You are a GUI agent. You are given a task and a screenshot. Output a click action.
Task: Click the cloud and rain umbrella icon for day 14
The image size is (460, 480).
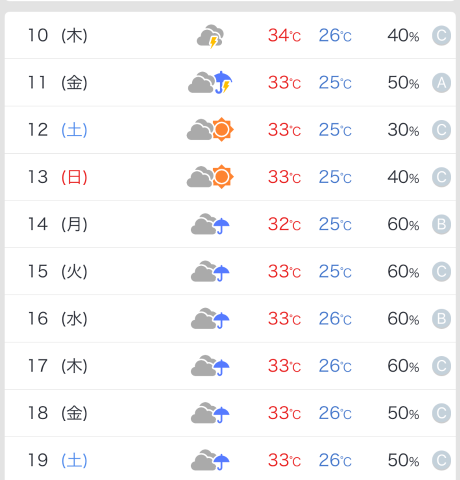[210, 224]
